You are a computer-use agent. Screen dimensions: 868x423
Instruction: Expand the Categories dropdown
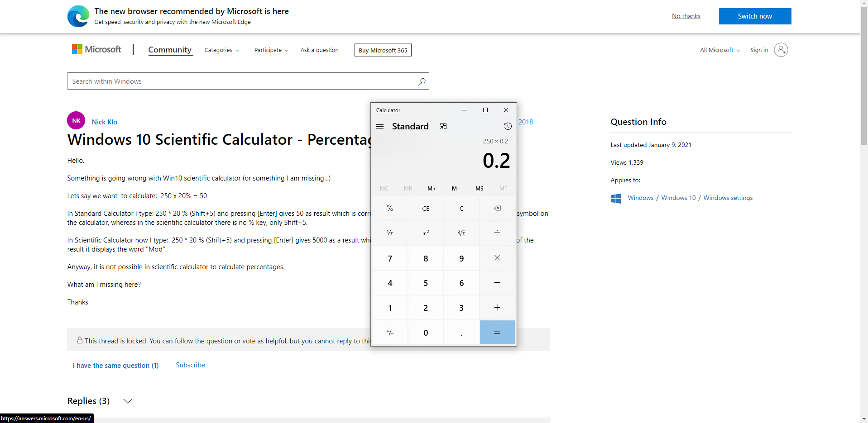pyautogui.click(x=222, y=50)
